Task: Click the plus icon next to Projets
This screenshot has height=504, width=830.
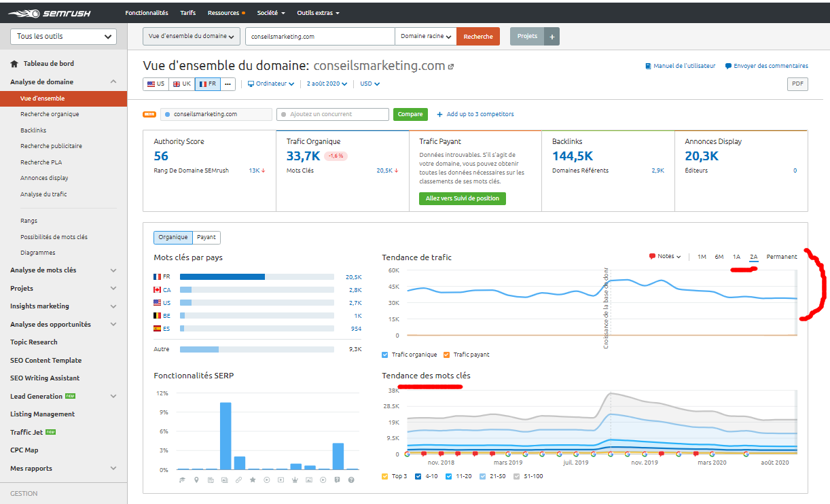Action: pos(552,37)
